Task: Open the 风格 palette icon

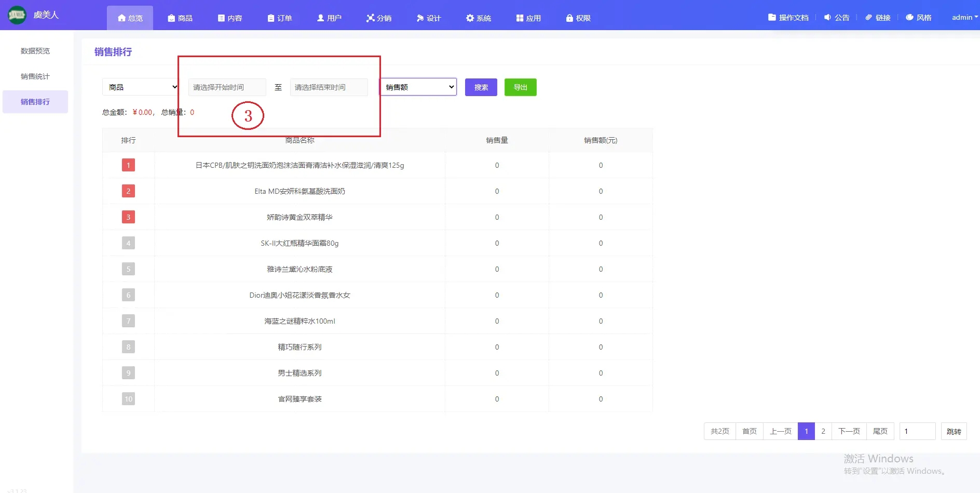Action: pos(909,18)
